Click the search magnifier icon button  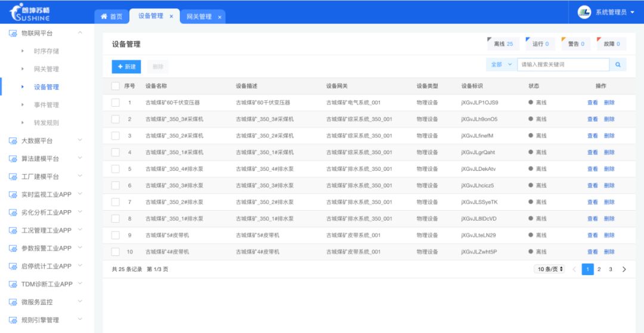pos(618,64)
